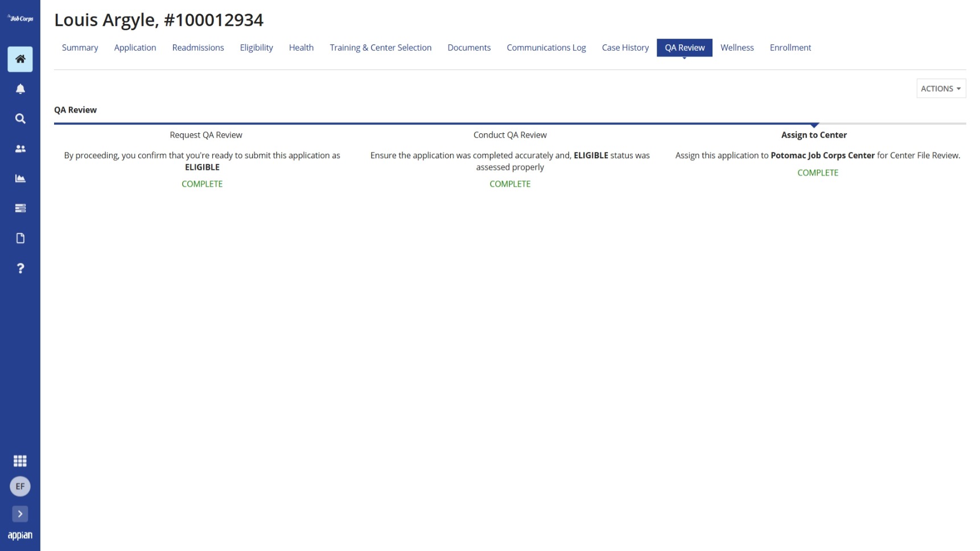
Task: Go to the Documents tab
Action: pyautogui.click(x=469, y=48)
